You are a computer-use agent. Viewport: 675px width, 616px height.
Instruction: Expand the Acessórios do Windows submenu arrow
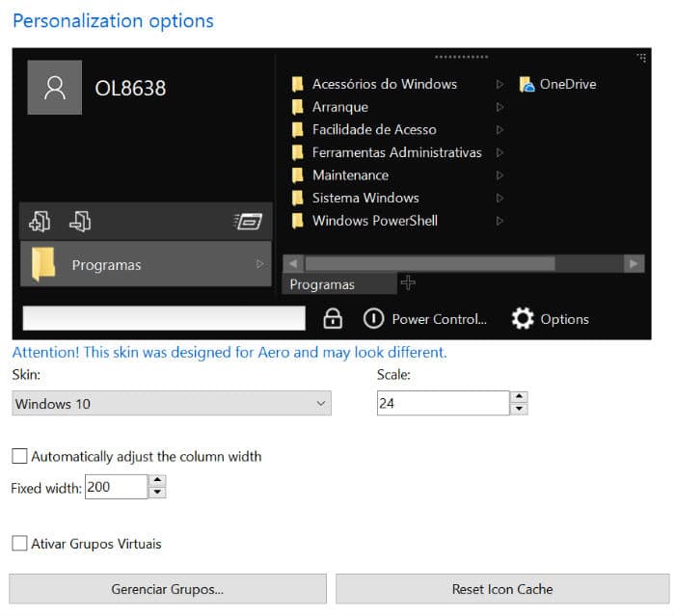click(499, 85)
